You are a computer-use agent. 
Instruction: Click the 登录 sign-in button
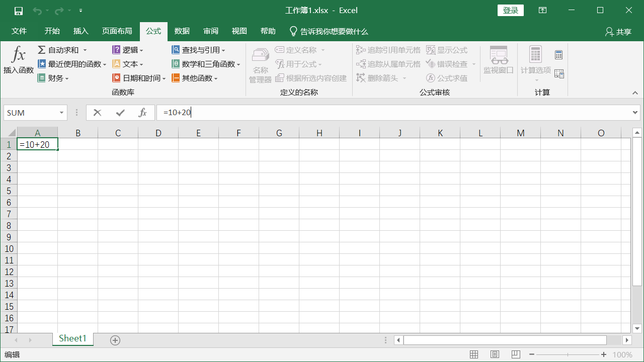click(510, 11)
